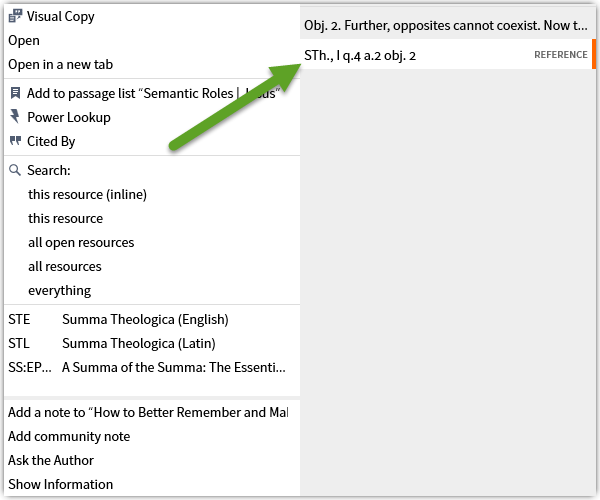Click the Search magnifier icon
The height and width of the screenshot is (500, 600).
(15, 171)
